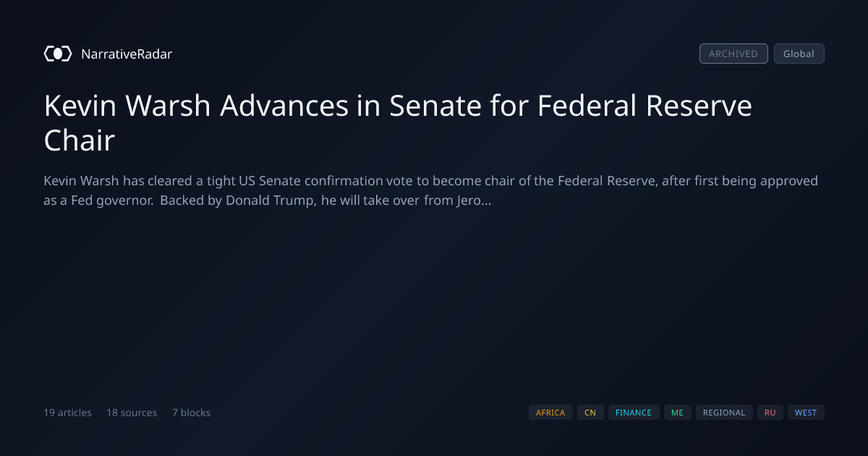Open the Kevin Warsh Advances headline
Screen dimensions: 868x456
point(398,123)
